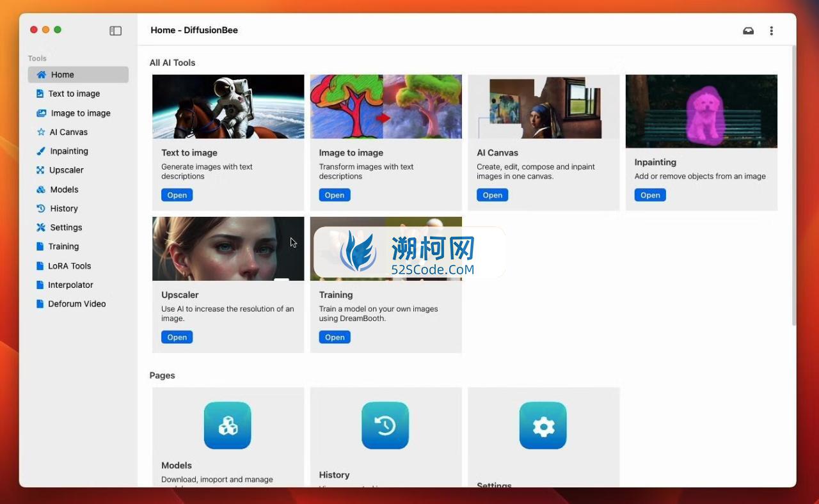Screen dimensions: 819x504
Task: Click Open button under Training card
Action: click(x=335, y=337)
